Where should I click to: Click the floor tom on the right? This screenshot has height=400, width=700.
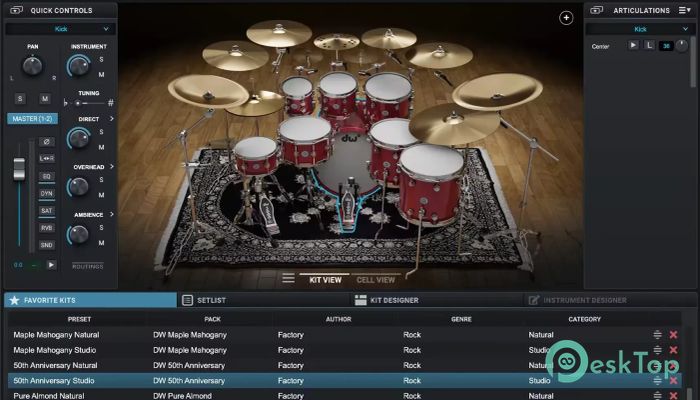[x=430, y=184]
